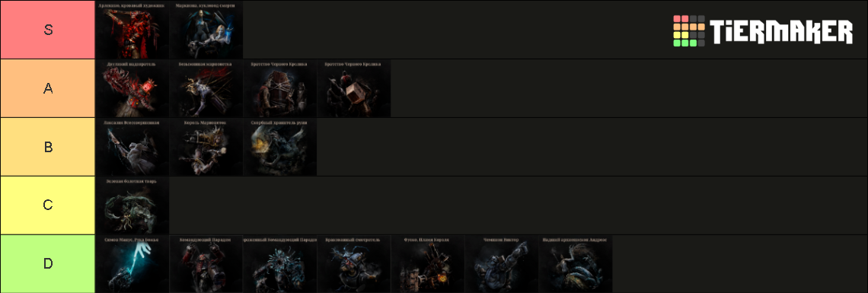Screen dimensions: 868x293
Task: Choose the King of Puppets image
Action: point(206,147)
